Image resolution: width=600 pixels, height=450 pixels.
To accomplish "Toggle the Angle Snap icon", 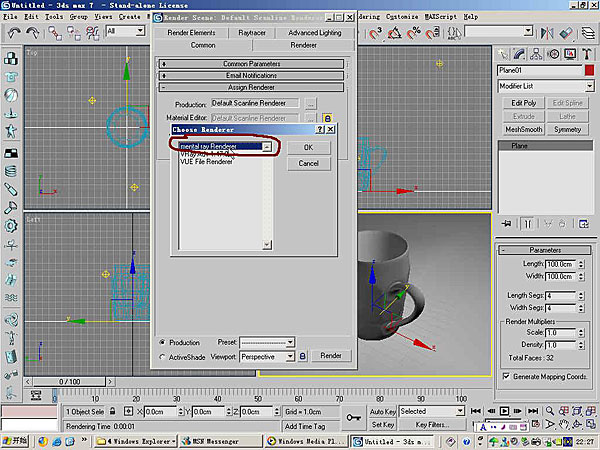I will [395, 33].
